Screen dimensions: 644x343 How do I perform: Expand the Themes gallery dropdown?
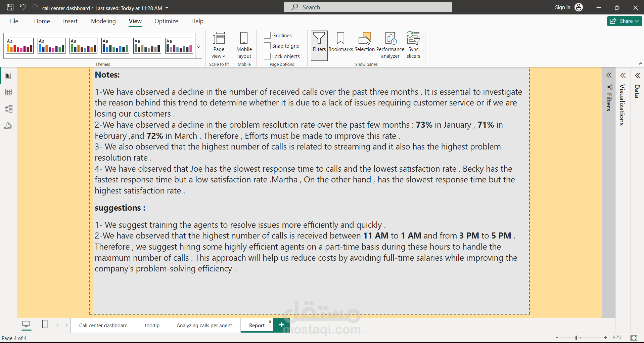click(x=199, y=46)
